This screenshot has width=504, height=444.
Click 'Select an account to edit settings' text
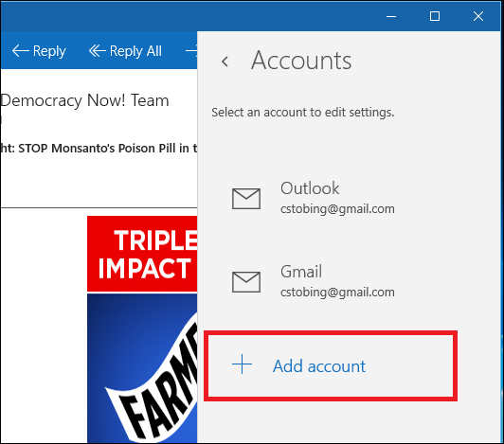click(303, 113)
